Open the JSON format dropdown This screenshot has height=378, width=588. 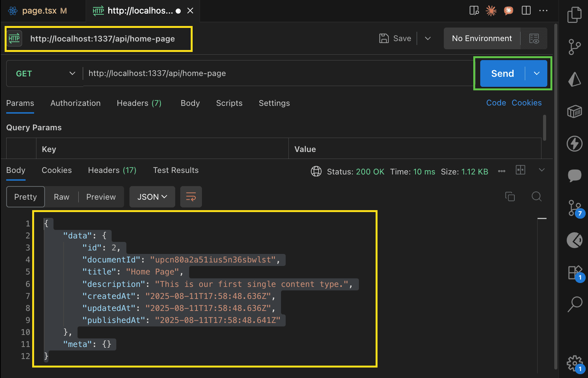point(152,197)
